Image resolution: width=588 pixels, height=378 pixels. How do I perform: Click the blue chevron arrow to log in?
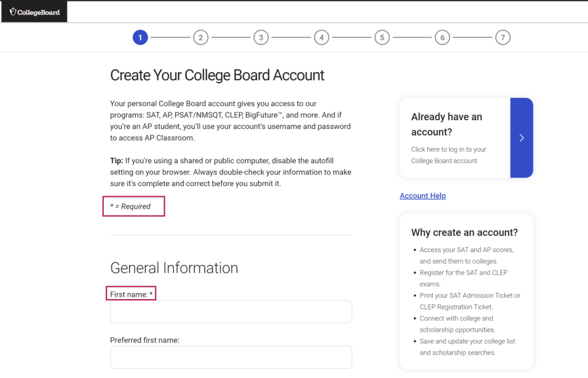pyautogui.click(x=522, y=138)
